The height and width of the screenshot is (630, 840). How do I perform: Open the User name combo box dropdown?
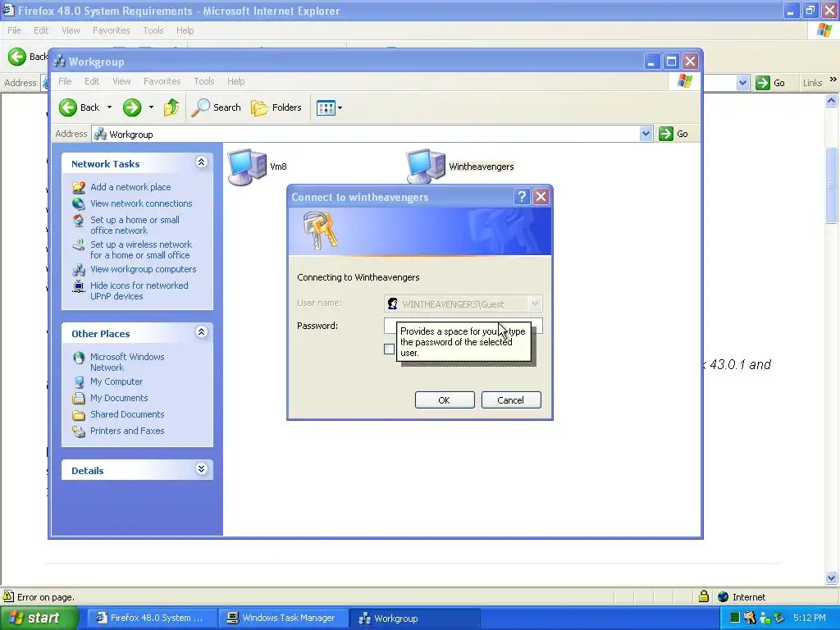tap(535, 304)
